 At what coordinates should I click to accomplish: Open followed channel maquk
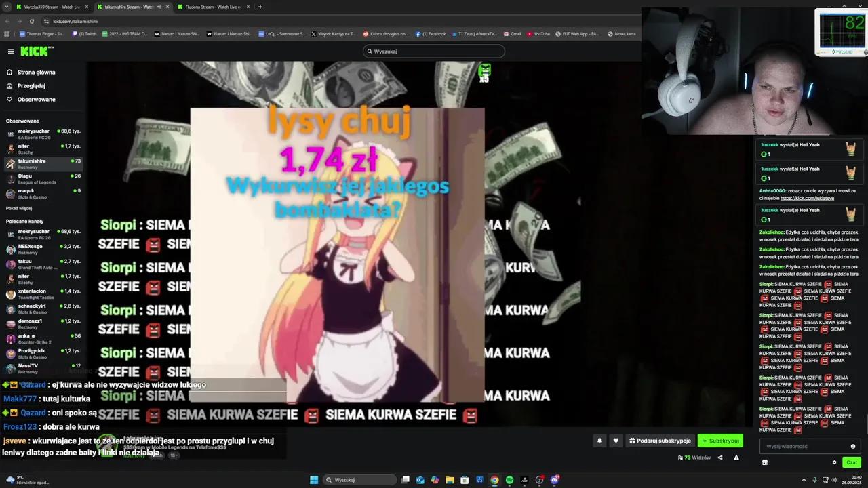point(43,193)
